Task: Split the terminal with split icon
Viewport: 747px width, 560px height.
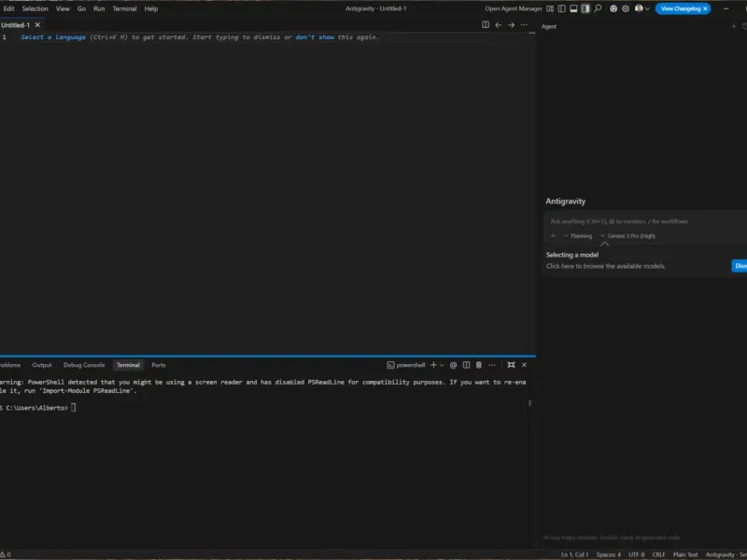Action: (x=466, y=365)
